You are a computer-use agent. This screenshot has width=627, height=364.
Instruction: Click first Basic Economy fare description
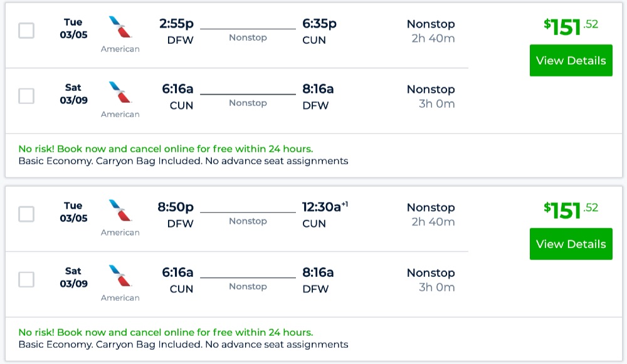pos(183,161)
